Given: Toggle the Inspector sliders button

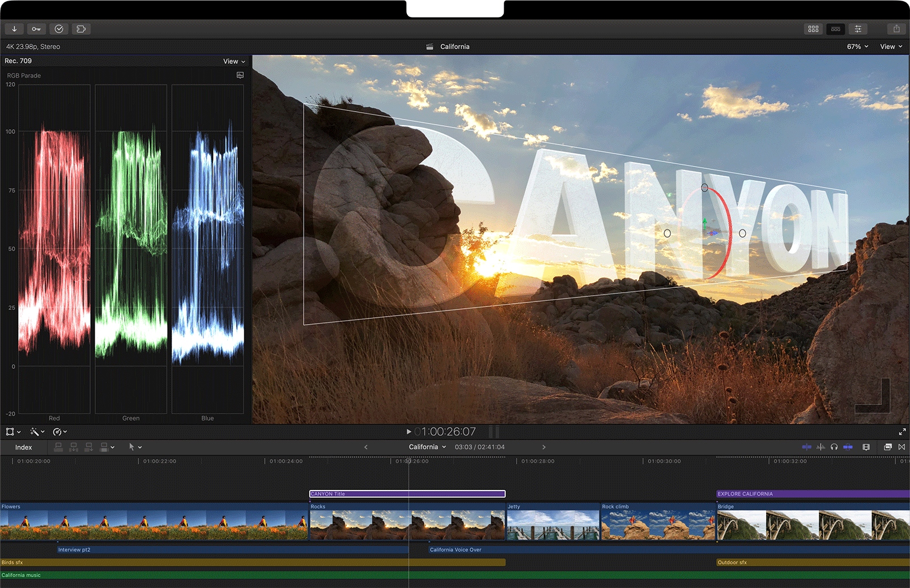Looking at the screenshot, I should pos(858,29).
